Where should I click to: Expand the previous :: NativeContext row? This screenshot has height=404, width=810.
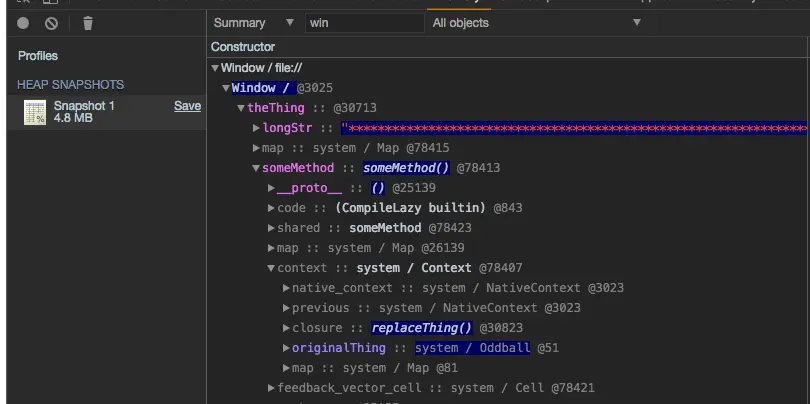point(286,308)
